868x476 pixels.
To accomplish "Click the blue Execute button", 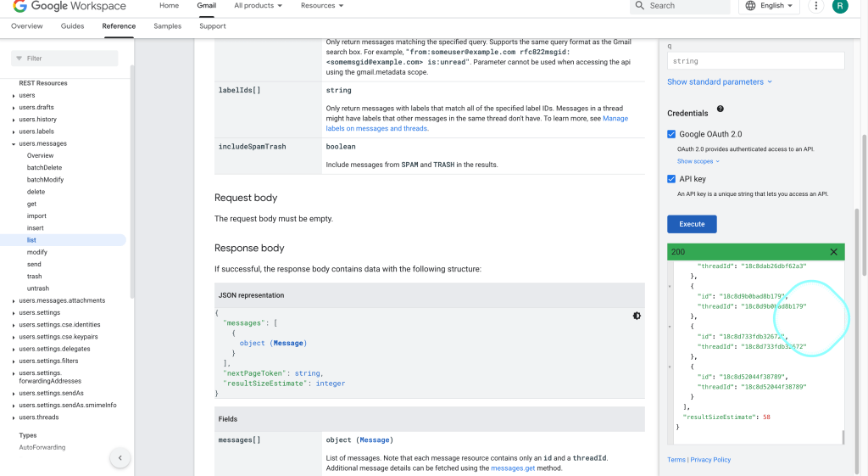I will [x=692, y=224].
